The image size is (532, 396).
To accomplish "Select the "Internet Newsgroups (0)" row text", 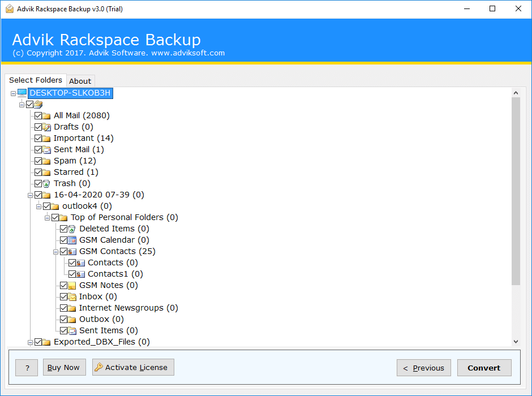I will coord(128,308).
